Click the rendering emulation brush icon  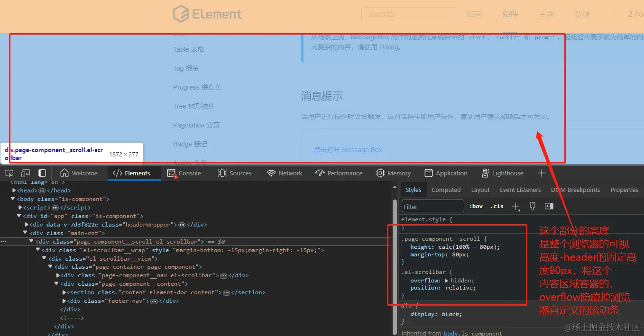pyautogui.click(x=532, y=206)
